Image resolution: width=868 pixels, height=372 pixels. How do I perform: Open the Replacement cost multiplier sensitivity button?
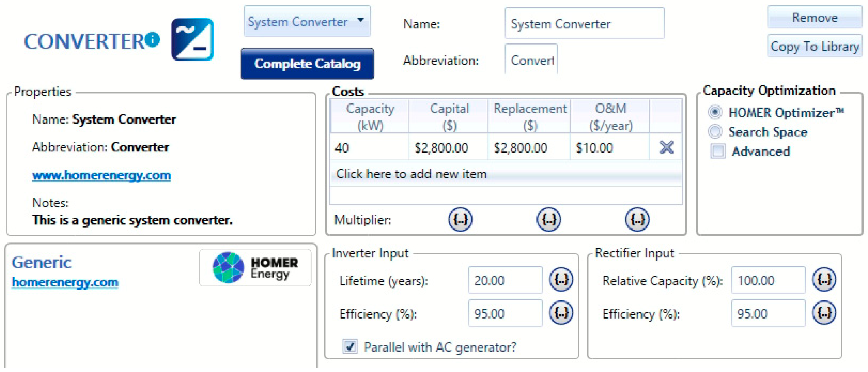(548, 219)
